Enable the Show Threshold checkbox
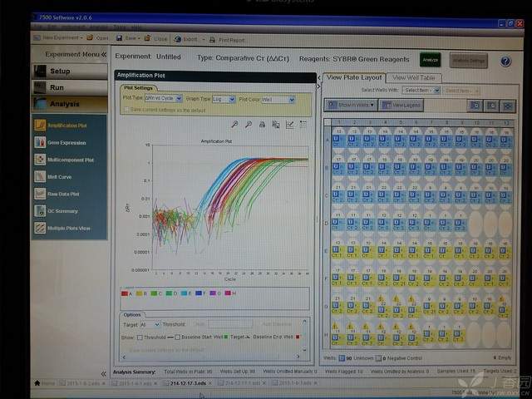 [140, 337]
